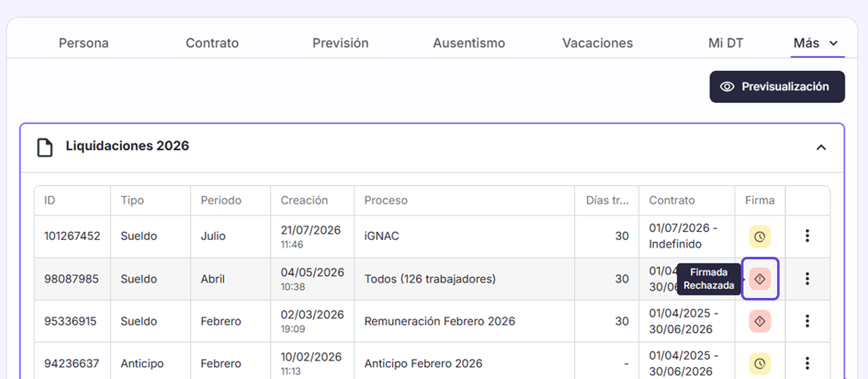Click the pending clock icon for Anticipo row
The image size is (868, 379).
[x=760, y=364]
